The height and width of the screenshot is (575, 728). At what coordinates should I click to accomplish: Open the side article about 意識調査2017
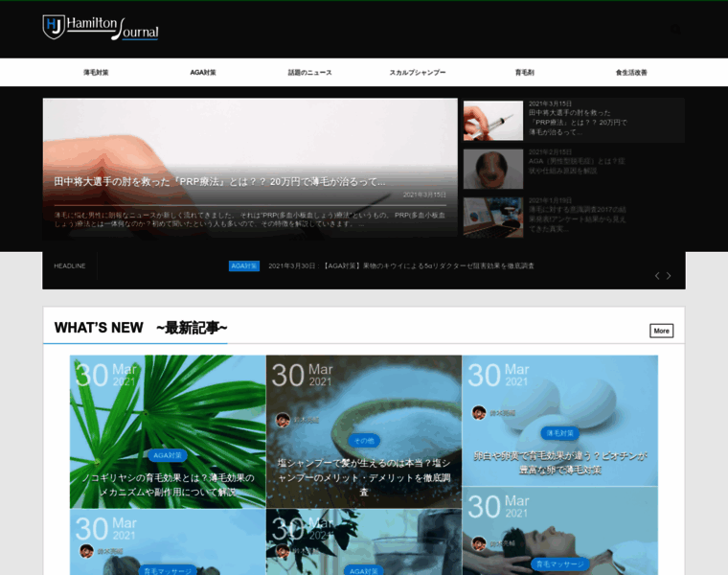577,219
